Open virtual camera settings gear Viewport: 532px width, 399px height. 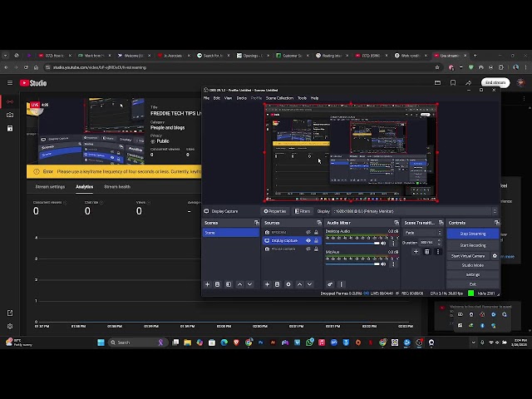click(495, 256)
